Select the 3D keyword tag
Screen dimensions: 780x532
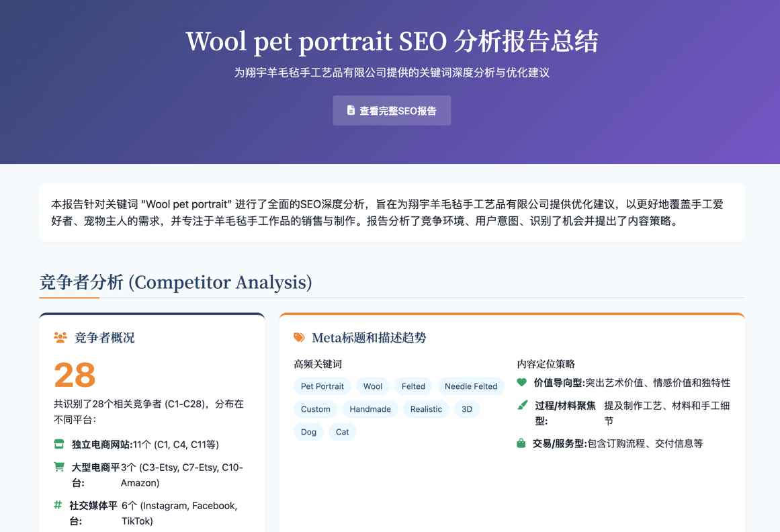tap(467, 409)
